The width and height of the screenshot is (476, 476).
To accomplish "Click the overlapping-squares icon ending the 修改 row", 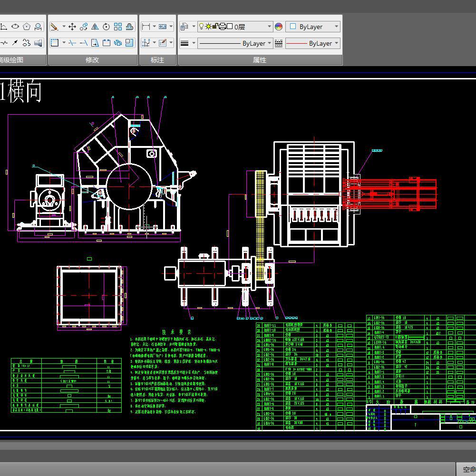I will 129,43.
